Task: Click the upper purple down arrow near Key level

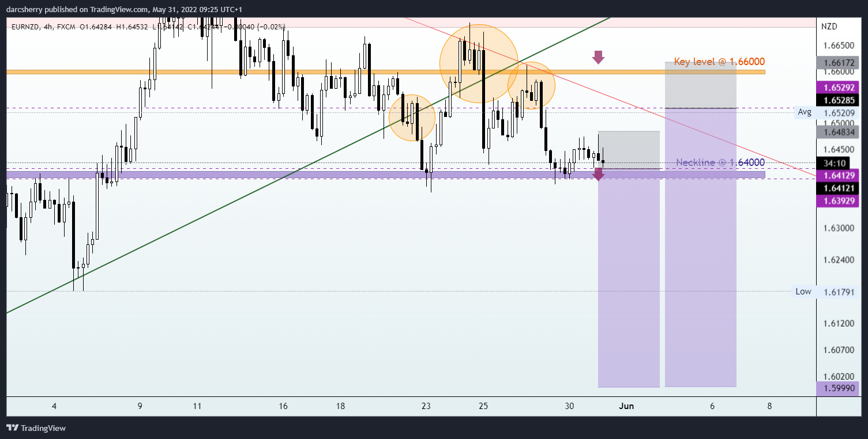Action: 598,56
